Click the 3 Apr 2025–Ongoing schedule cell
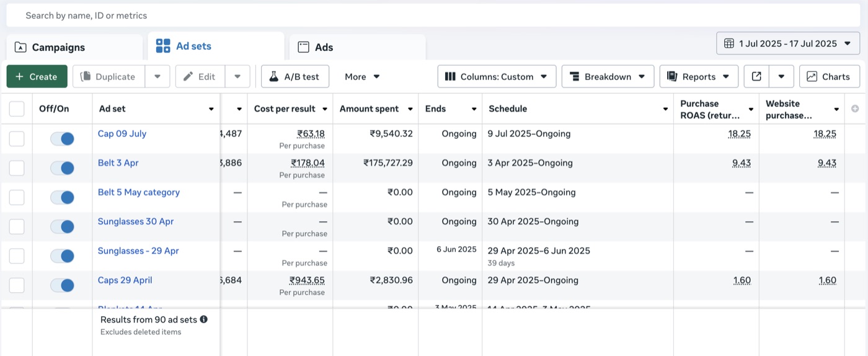This screenshot has height=356, width=868. 530,162
